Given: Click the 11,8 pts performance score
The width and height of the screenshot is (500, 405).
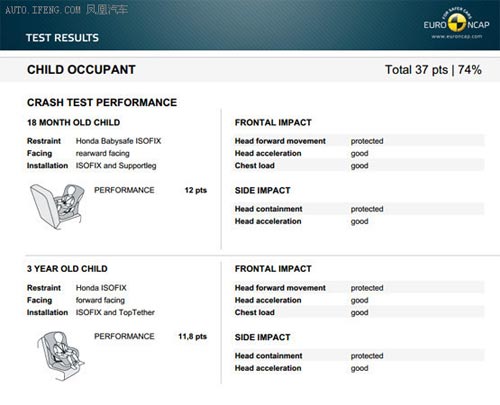Looking at the screenshot, I should pyautogui.click(x=192, y=336).
